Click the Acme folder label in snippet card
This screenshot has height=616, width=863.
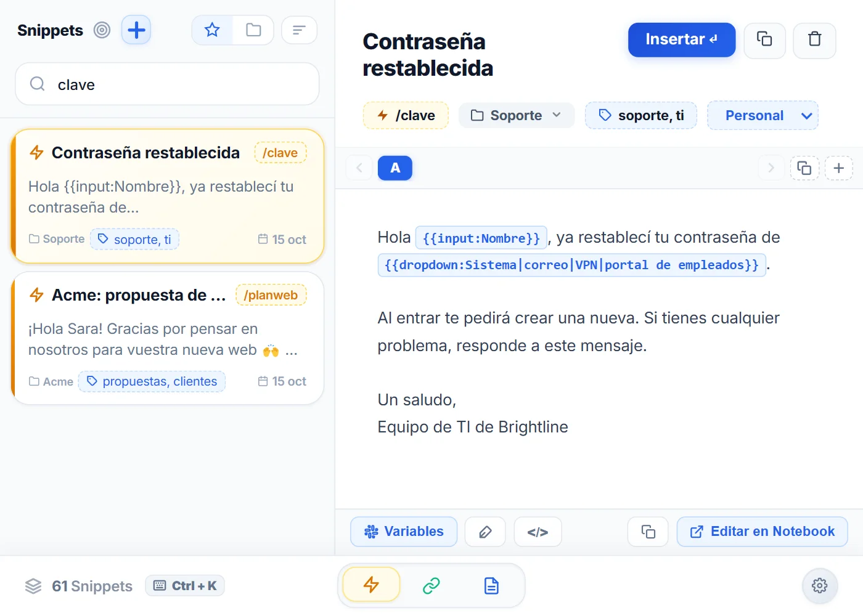click(51, 381)
